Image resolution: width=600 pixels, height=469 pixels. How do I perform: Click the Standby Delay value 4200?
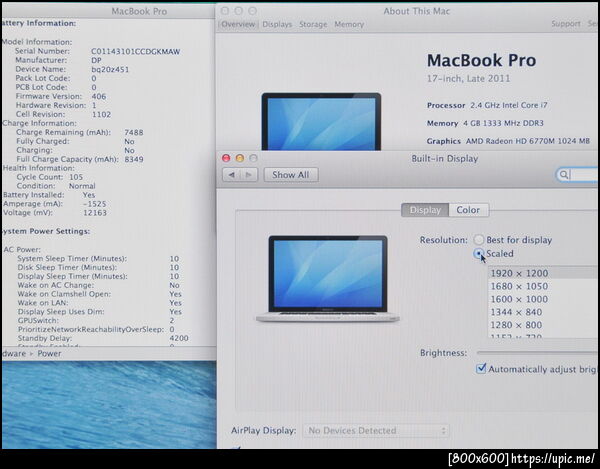point(179,338)
